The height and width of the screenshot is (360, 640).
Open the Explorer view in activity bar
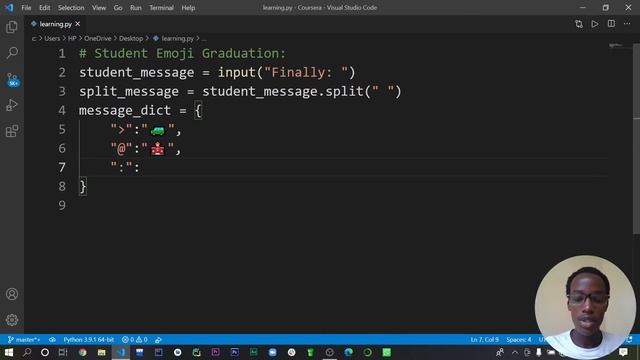point(12,27)
